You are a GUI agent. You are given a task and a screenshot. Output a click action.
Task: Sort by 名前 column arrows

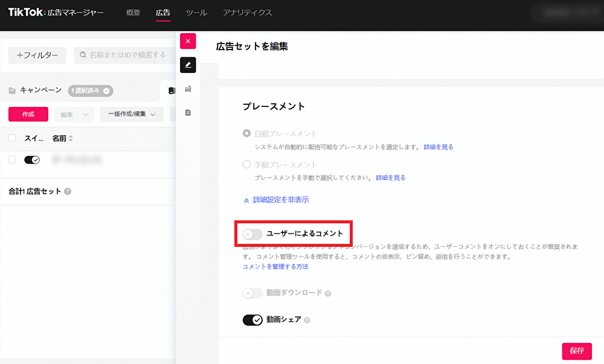(x=71, y=139)
